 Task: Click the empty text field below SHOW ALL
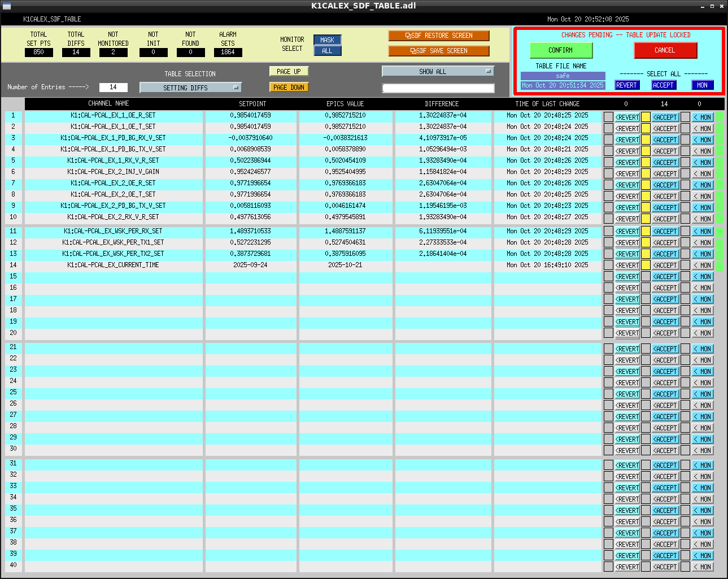(438, 88)
